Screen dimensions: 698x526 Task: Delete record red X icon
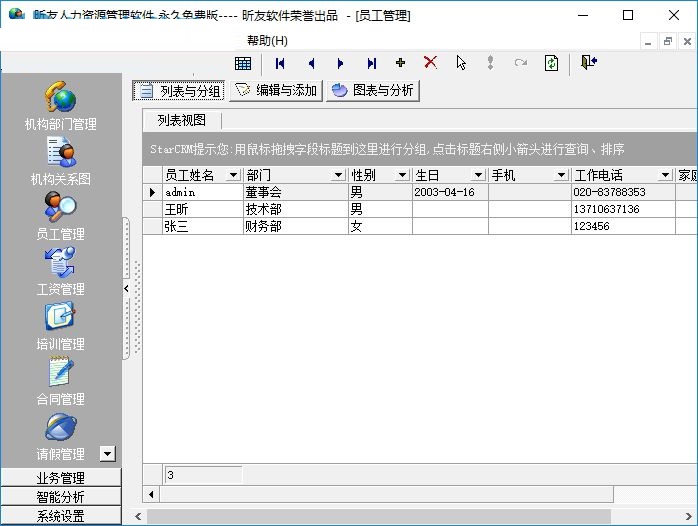430,62
